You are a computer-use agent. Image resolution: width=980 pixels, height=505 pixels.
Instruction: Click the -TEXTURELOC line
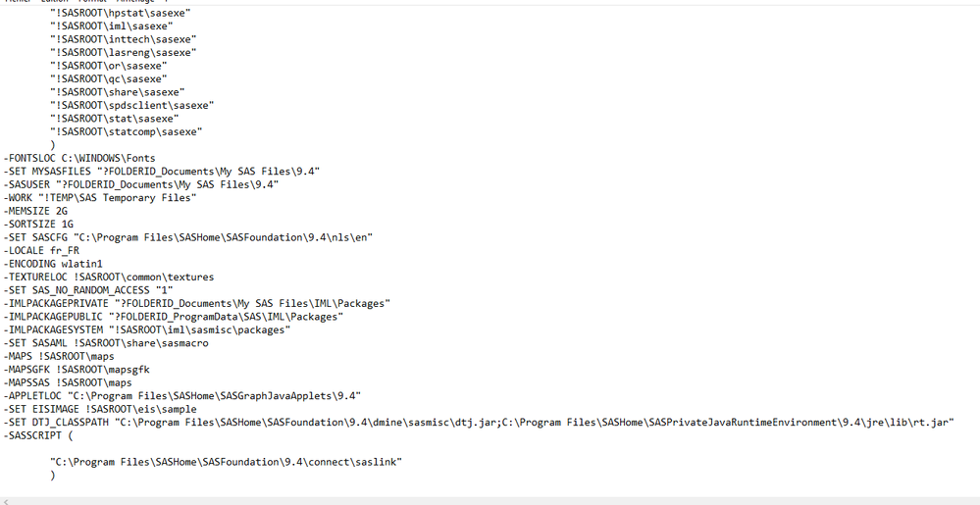point(109,278)
